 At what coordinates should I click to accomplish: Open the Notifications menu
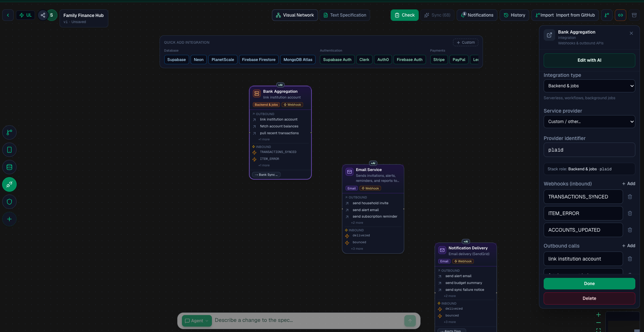click(x=477, y=15)
